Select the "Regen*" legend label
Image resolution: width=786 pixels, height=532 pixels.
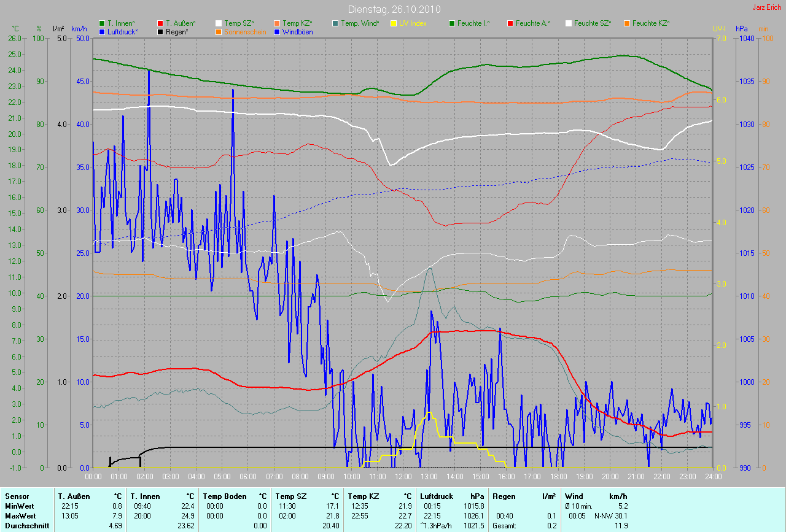(177, 31)
